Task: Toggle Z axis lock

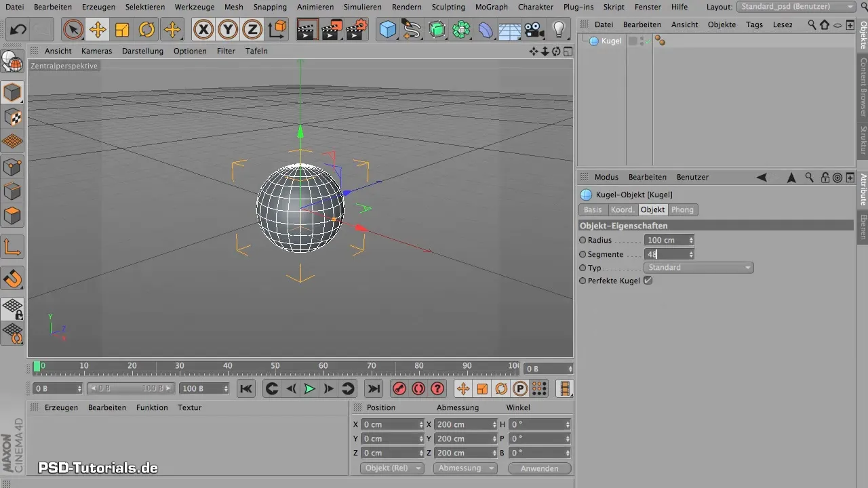Action: (252, 30)
